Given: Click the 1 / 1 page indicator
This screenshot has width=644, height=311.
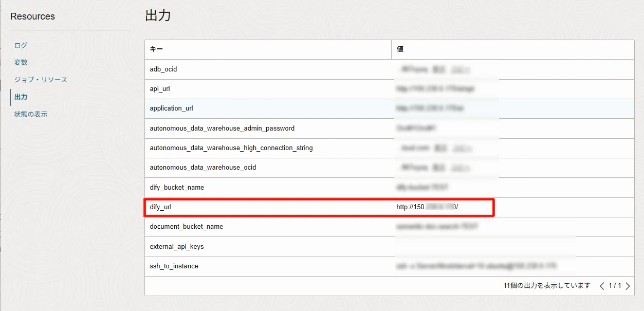Looking at the screenshot, I should (615, 286).
